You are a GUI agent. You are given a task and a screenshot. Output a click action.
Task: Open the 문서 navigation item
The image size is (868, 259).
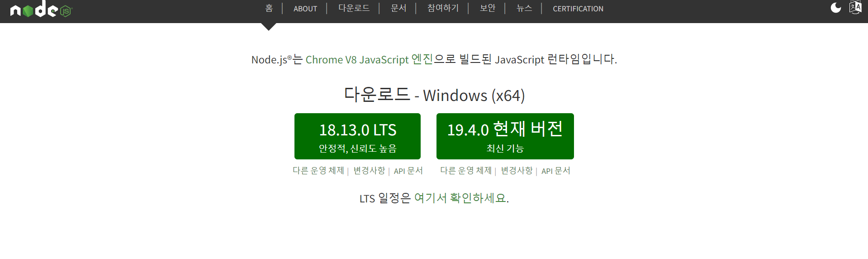coord(398,8)
